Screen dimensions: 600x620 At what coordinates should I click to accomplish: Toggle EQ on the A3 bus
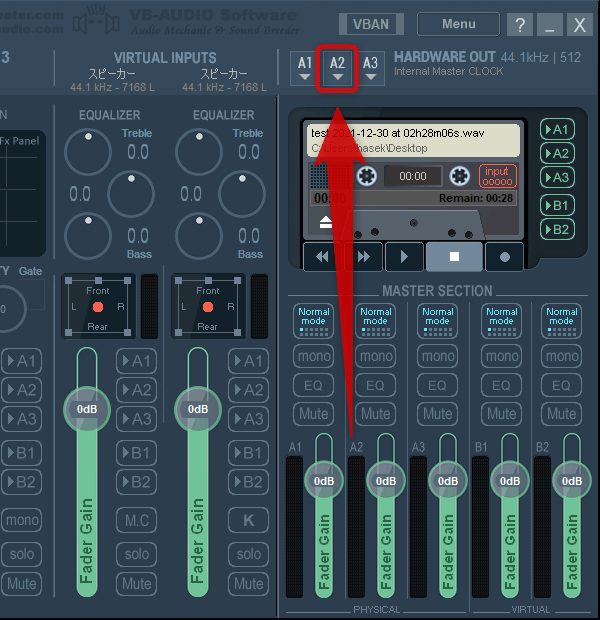[437, 385]
